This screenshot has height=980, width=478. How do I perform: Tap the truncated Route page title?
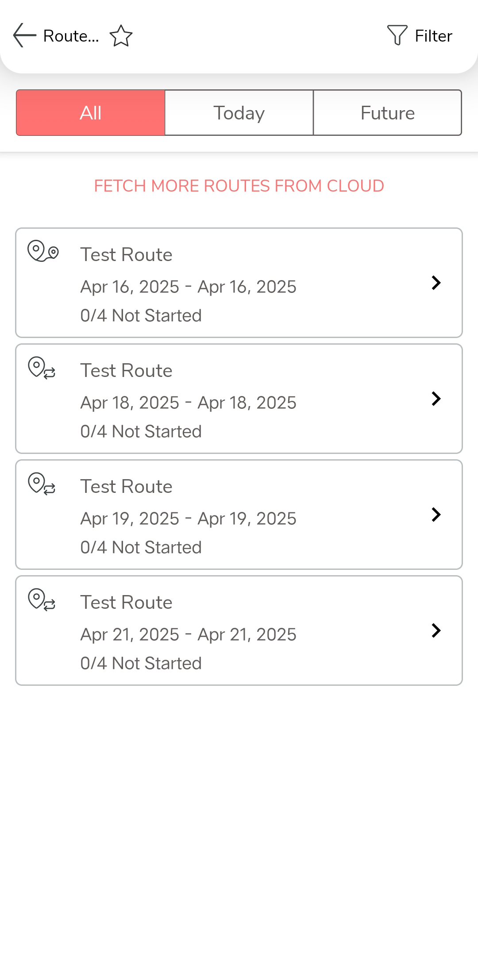[71, 36]
